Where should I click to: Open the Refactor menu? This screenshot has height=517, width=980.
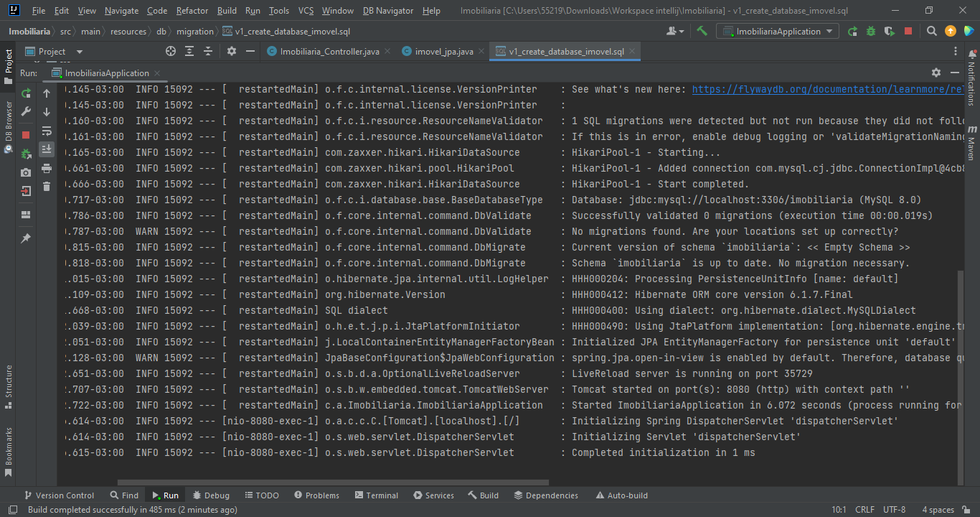(x=192, y=11)
